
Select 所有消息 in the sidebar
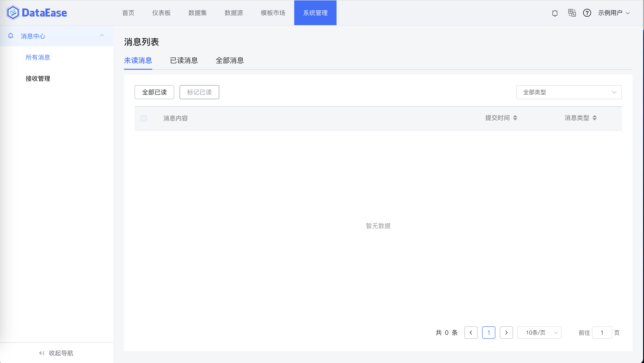tap(38, 58)
